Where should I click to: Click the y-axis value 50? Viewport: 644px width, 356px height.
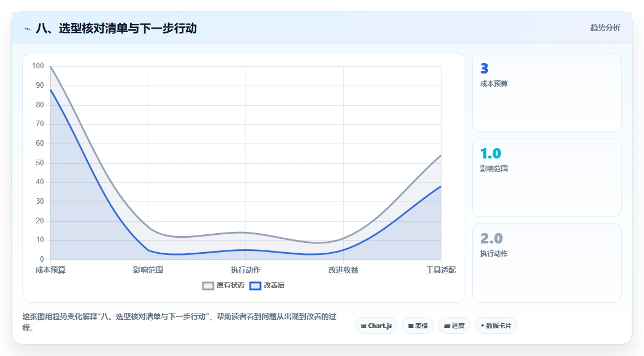[x=40, y=163]
